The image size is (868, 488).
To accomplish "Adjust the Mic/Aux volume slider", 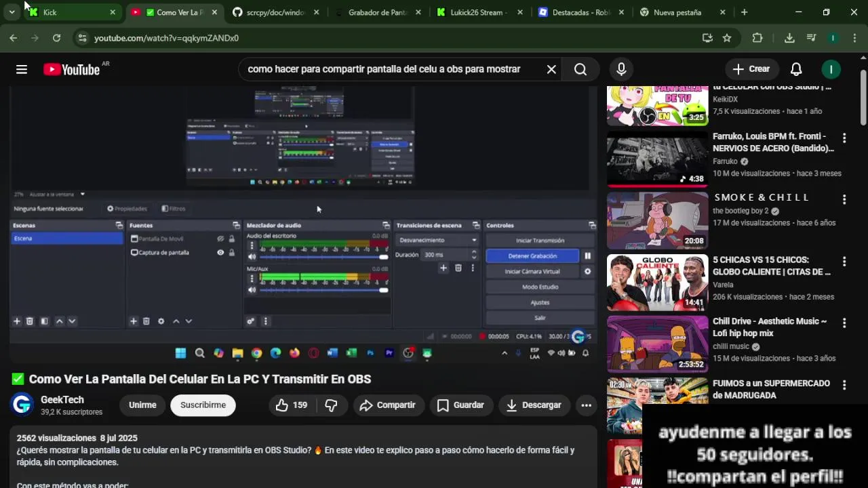I will (x=324, y=290).
